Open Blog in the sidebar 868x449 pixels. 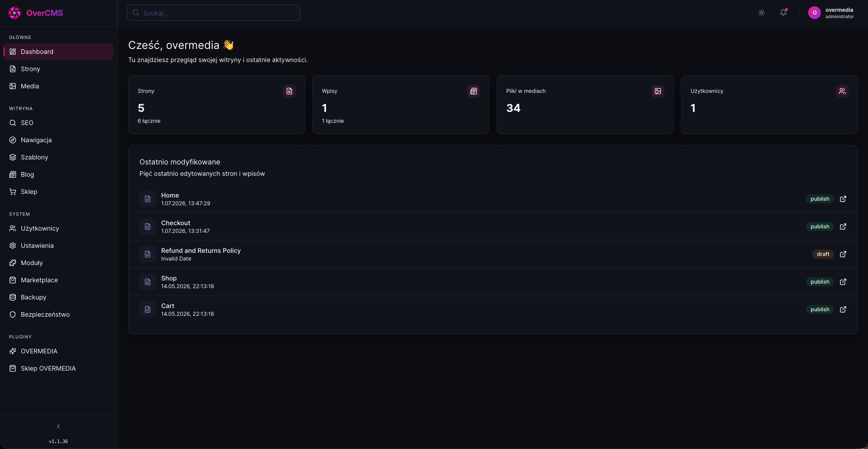(x=58, y=174)
